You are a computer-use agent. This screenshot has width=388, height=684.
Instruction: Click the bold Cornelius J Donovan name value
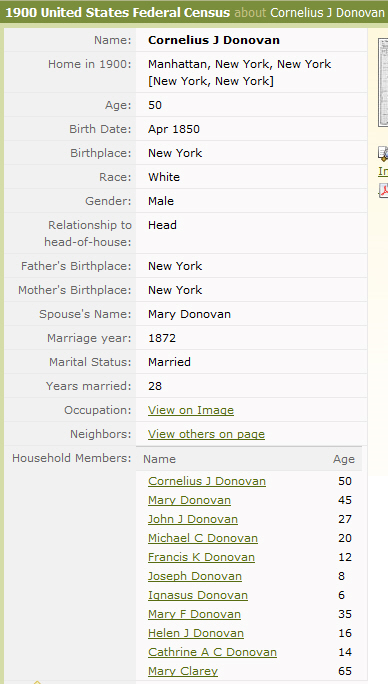click(x=214, y=40)
